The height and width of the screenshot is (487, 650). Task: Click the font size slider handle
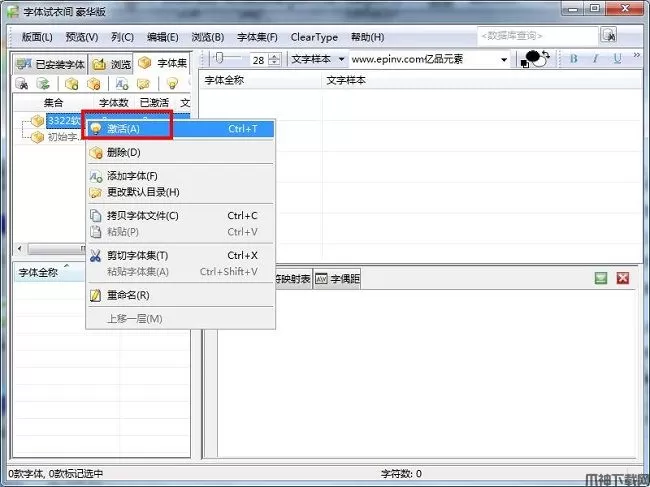(219, 58)
